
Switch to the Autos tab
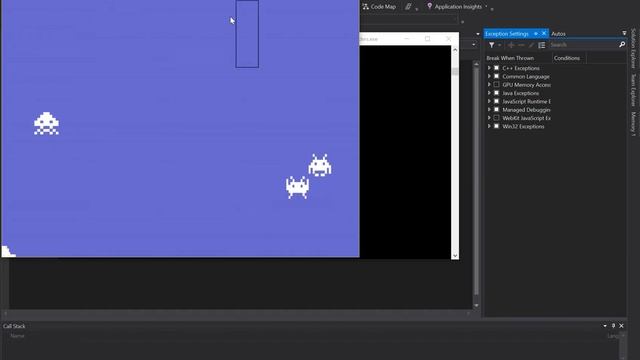[558, 33]
